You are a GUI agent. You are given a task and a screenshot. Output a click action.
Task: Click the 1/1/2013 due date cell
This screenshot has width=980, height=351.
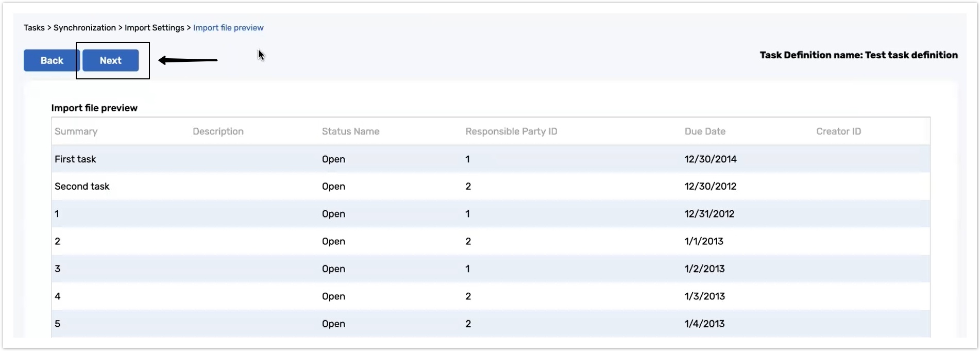(x=704, y=241)
